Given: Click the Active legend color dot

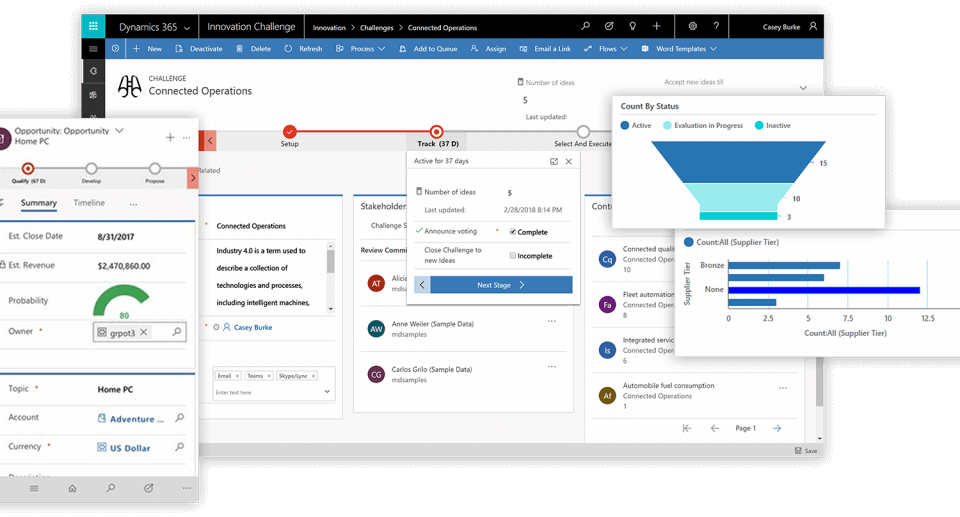Looking at the screenshot, I should pos(625,126).
